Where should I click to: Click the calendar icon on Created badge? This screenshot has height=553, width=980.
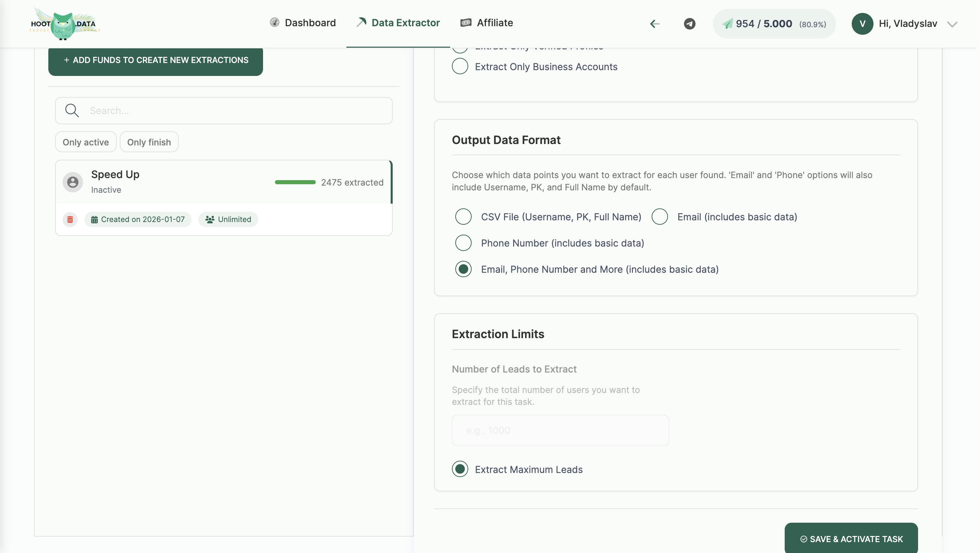(x=95, y=219)
